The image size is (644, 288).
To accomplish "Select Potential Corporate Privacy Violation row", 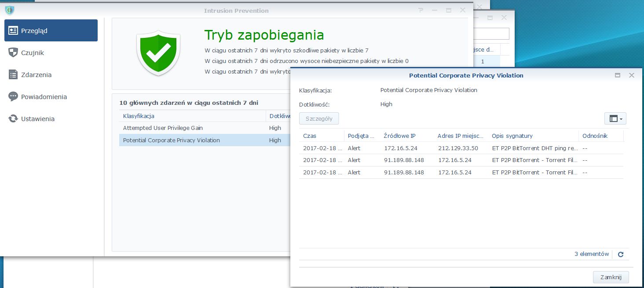I will click(205, 140).
